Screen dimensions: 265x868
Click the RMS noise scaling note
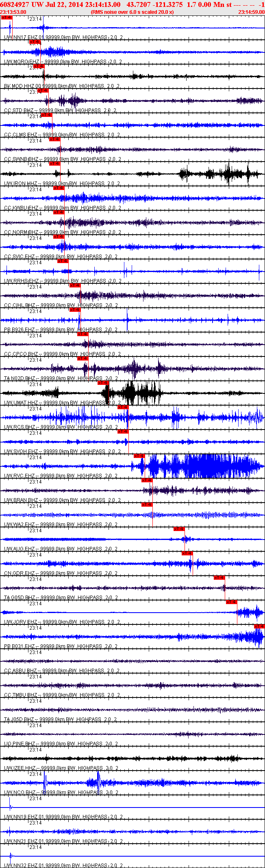pos(132,12)
